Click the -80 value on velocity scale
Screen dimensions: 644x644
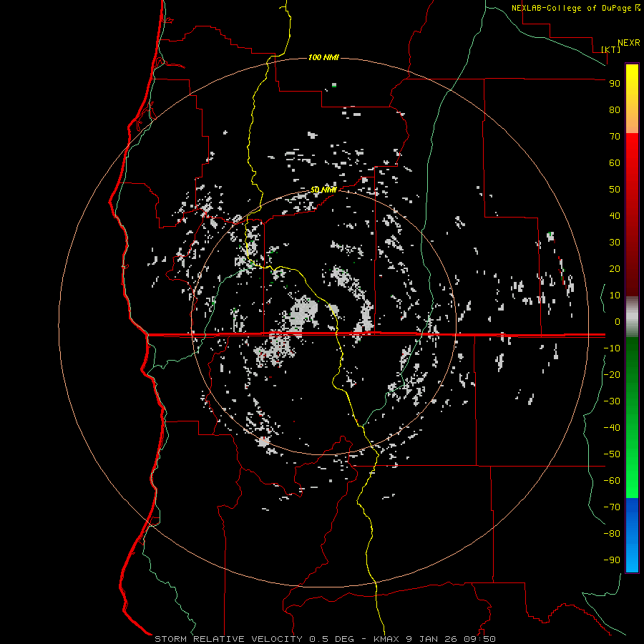pyautogui.click(x=612, y=534)
